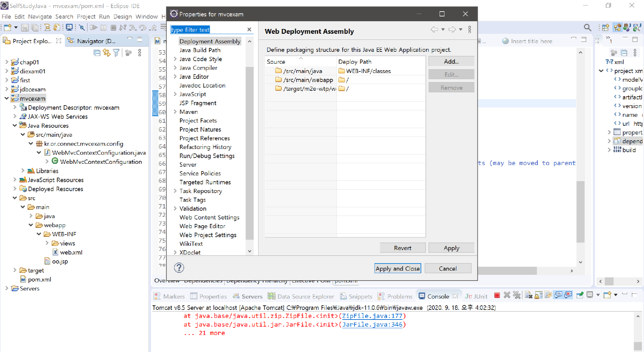Collapse the mvcexam project node
This screenshot has height=352, width=644.
(6, 98)
